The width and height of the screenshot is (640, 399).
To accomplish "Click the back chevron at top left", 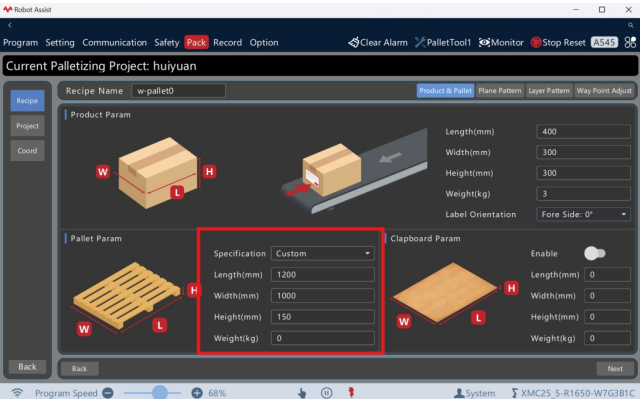I will coord(10,25).
